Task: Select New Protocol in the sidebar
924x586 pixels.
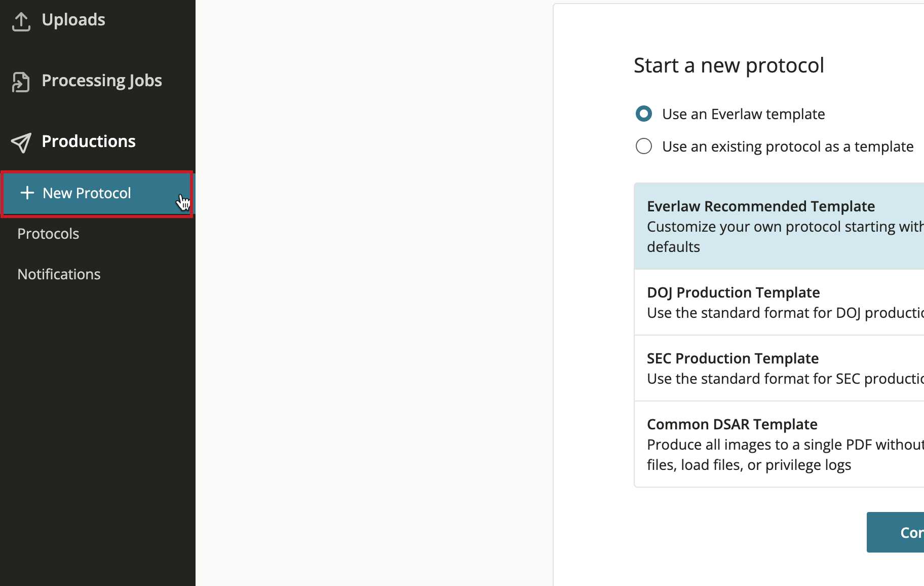Action: [97, 194]
